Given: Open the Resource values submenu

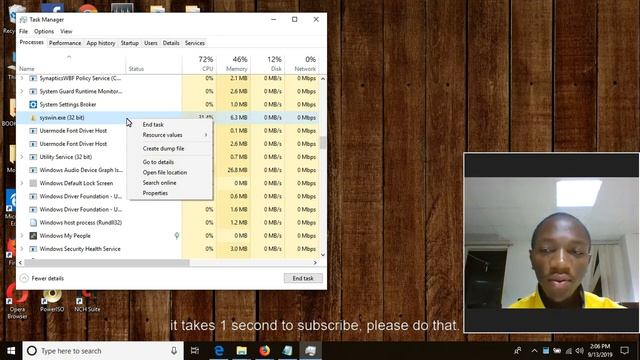Looking at the screenshot, I should (x=162, y=135).
